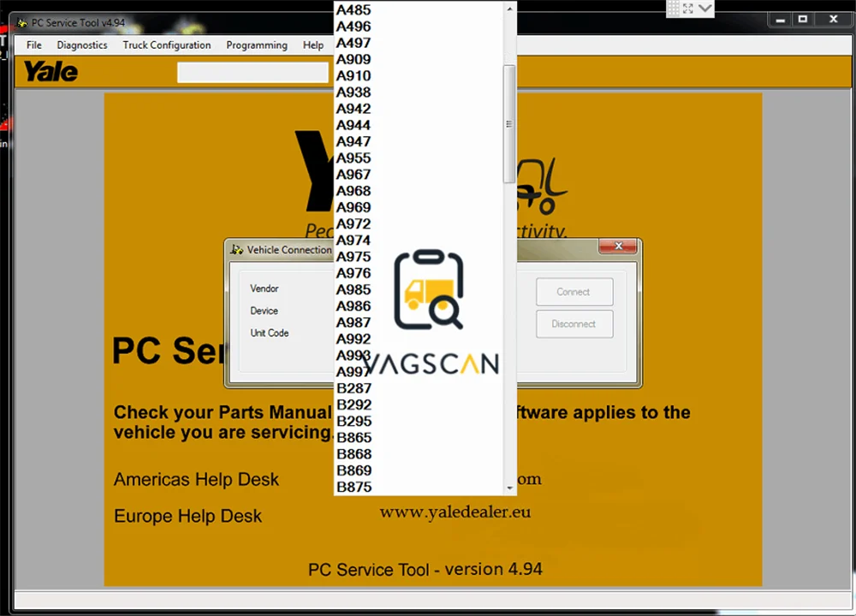Select unit code B295

(x=419, y=421)
